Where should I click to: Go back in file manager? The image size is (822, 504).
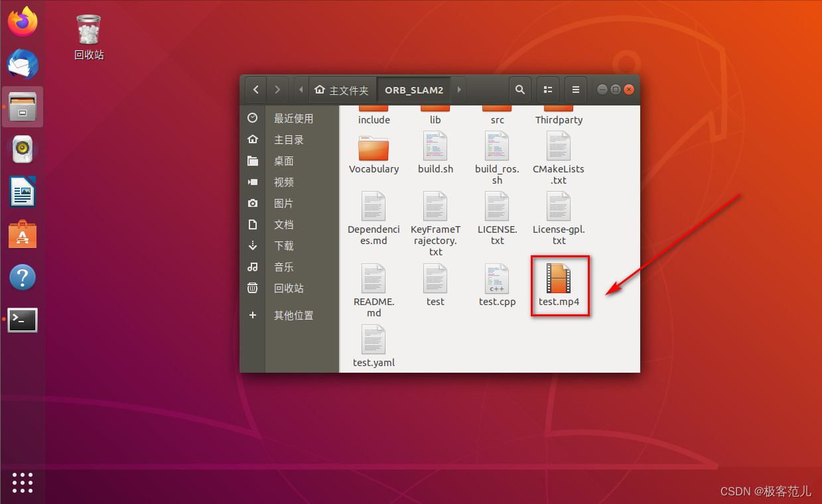(x=256, y=90)
